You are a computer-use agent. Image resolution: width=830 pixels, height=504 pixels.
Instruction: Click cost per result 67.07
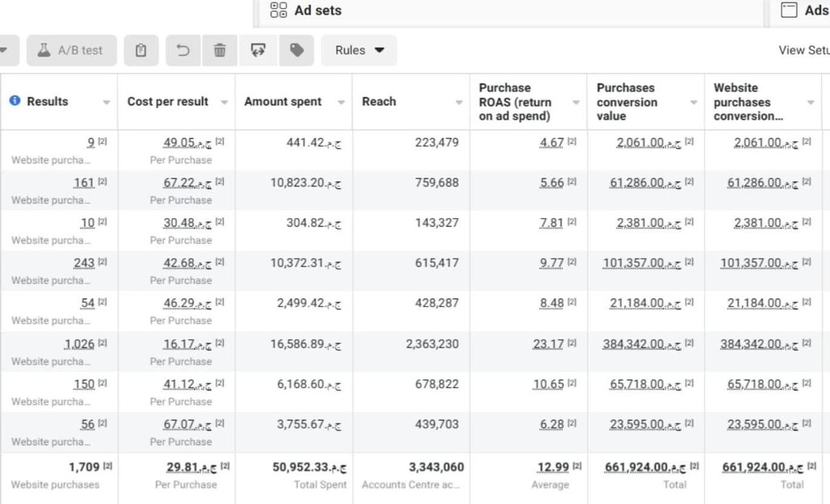tap(187, 425)
